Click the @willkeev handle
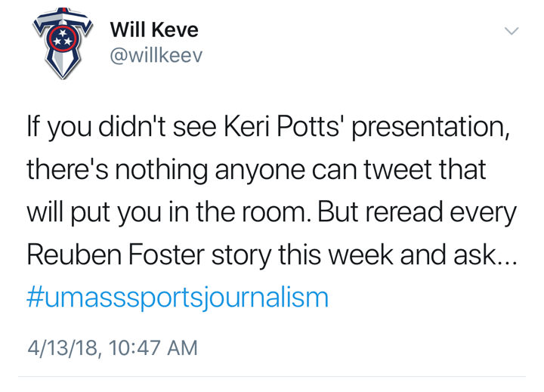The height and width of the screenshot is (392, 544). pos(156,56)
